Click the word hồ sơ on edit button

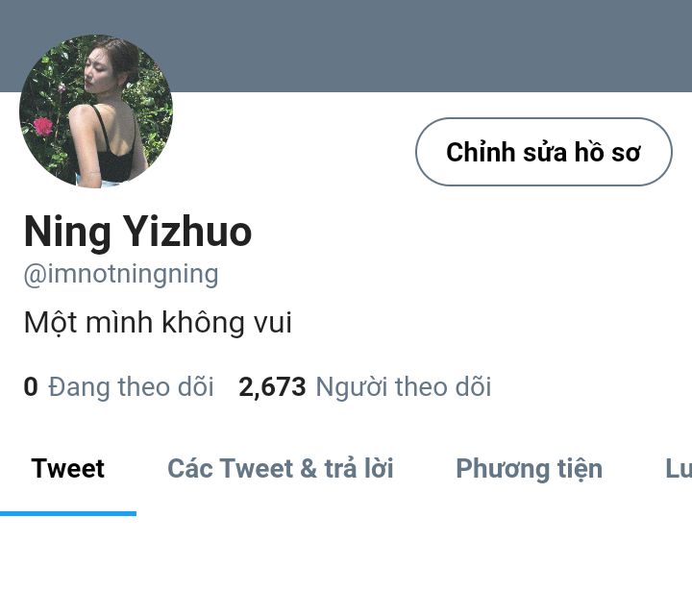tap(607, 152)
